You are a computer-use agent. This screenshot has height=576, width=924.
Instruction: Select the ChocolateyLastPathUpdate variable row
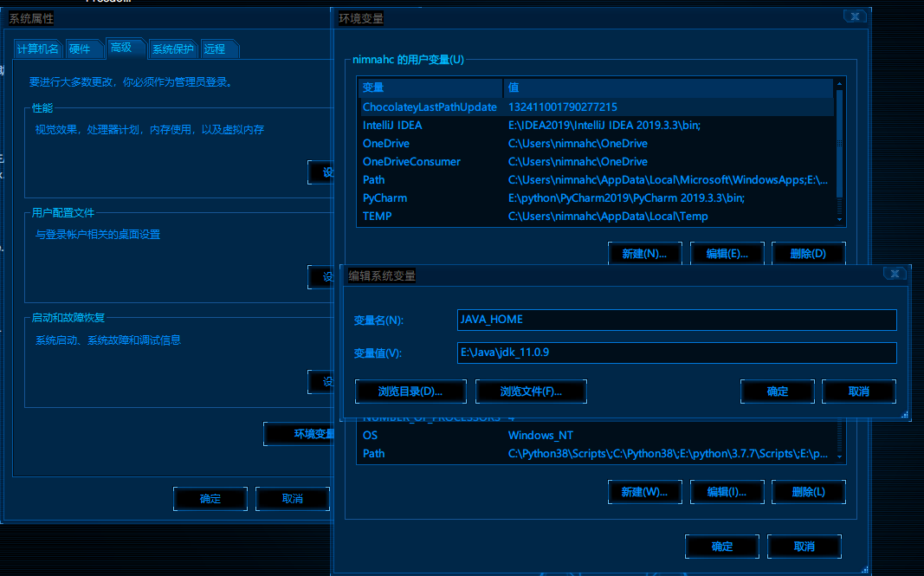pos(597,107)
